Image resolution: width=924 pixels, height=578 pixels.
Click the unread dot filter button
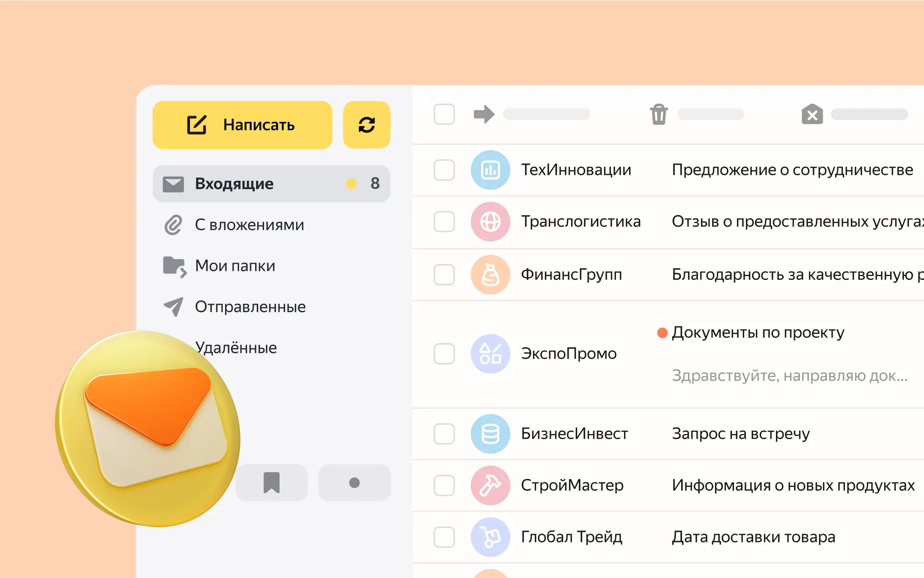coord(354,483)
